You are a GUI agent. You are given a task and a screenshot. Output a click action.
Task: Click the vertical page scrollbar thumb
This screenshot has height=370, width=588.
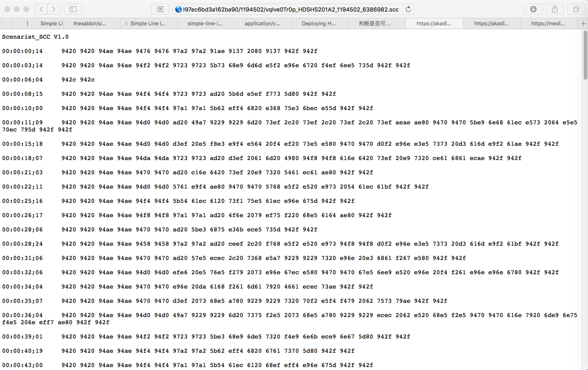(x=585, y=56)
